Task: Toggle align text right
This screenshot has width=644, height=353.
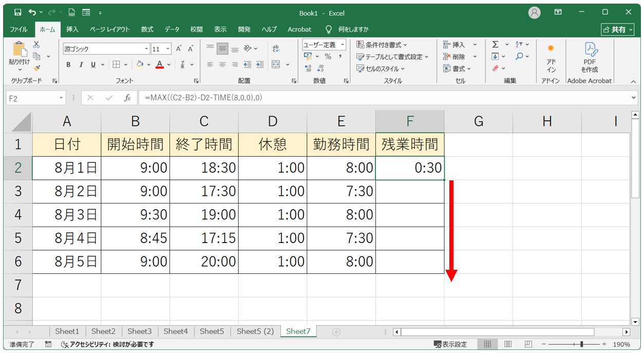Action: [x=235, y=65]
